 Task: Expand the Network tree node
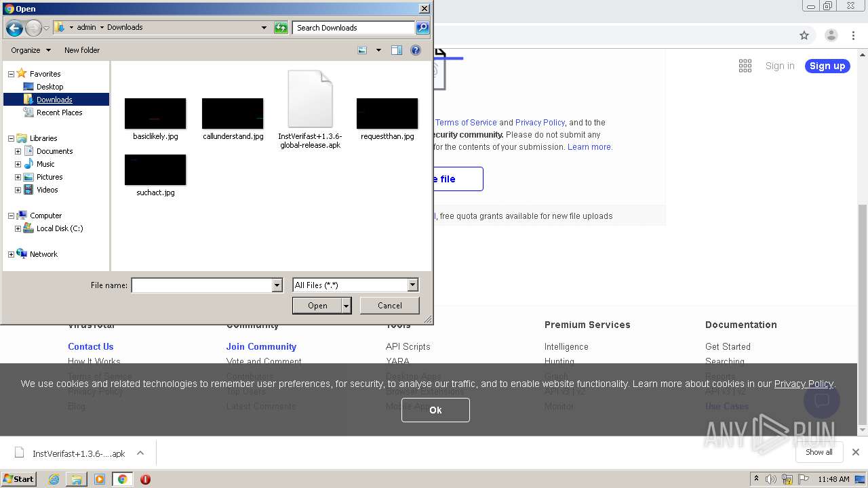point(11,254)
